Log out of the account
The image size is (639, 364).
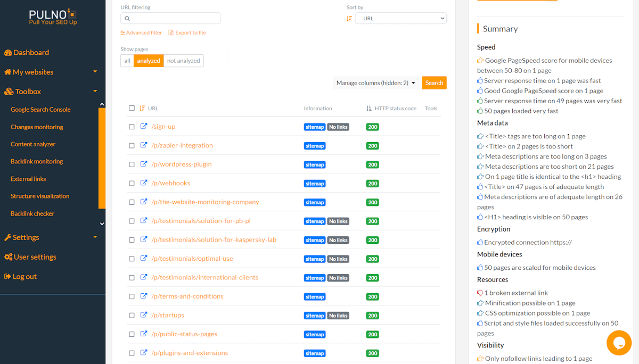coord(20,277)
